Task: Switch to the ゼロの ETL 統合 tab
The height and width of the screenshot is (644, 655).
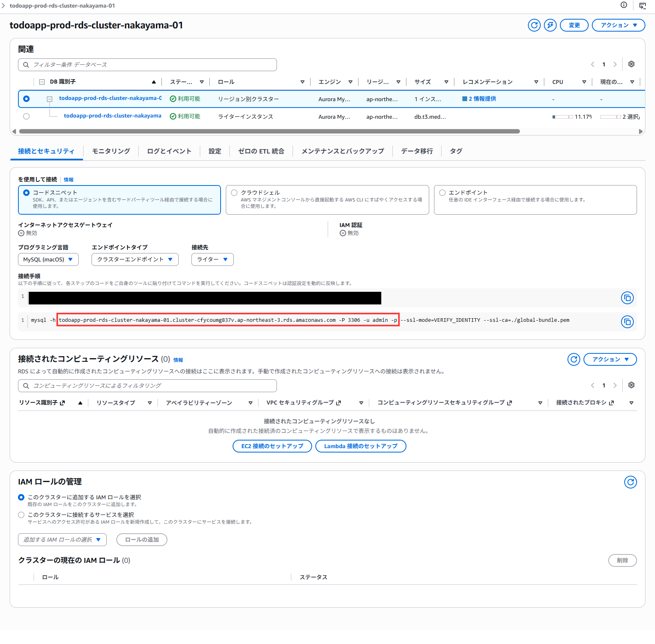Action: (x=261, y=151)
